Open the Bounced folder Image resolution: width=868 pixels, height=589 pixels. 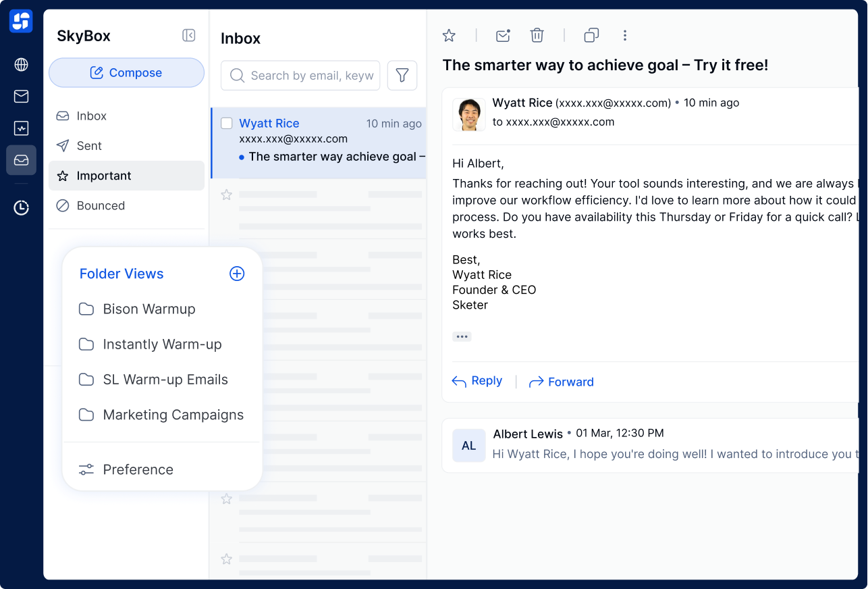point(126,205)
